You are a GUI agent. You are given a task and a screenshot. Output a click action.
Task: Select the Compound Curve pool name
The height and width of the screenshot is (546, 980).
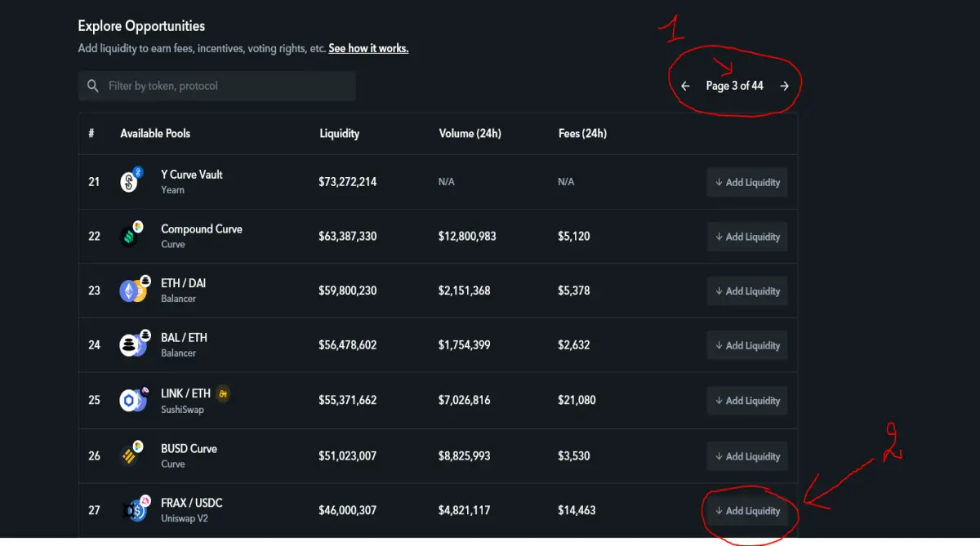pyautogui.click(x=202, y=229)
